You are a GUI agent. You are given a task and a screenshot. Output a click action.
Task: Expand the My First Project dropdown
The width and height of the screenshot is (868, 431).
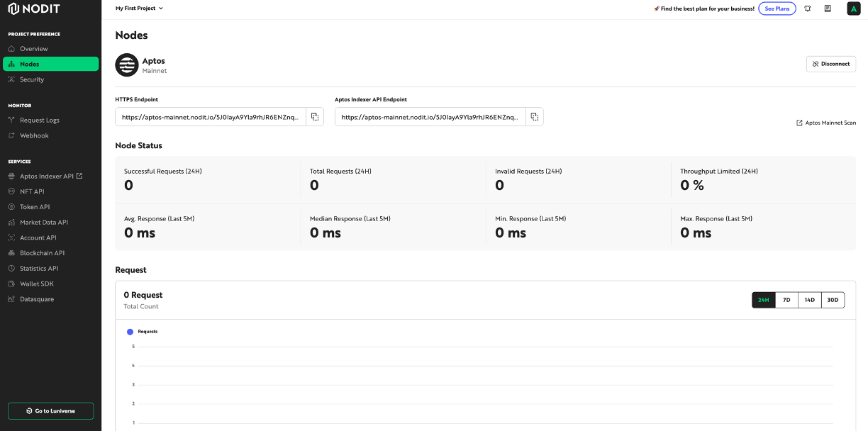(140, 9)
